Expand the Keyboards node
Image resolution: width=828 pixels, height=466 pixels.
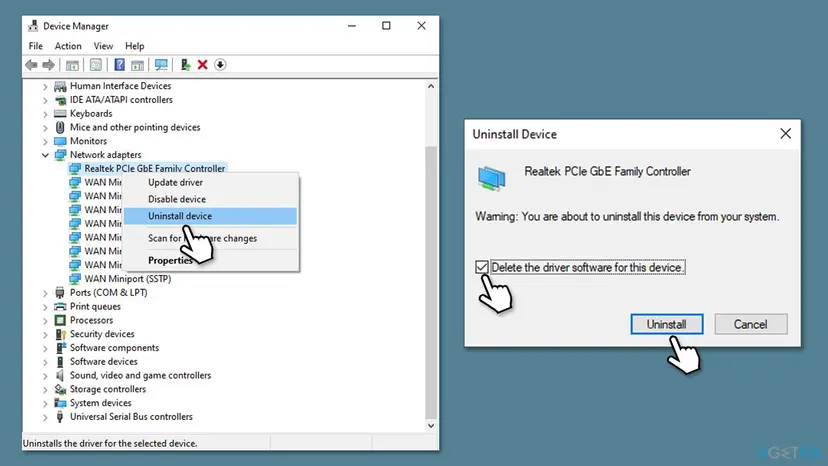pos(45,114)
